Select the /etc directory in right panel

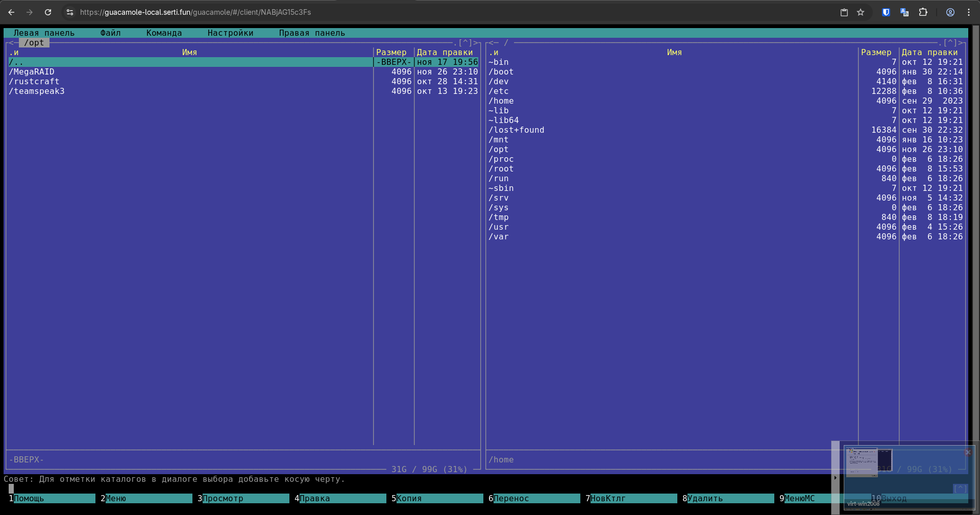(x=499, y=91)
